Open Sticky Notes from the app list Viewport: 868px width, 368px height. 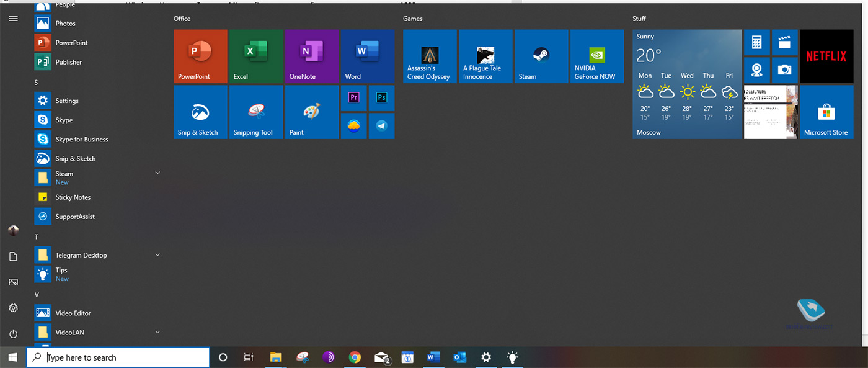[98, 197]
